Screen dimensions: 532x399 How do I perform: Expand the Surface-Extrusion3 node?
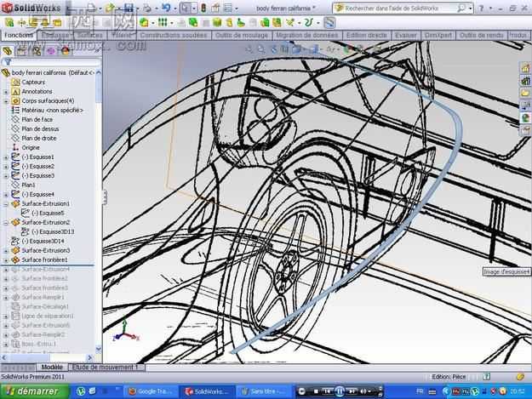point(6,251)
